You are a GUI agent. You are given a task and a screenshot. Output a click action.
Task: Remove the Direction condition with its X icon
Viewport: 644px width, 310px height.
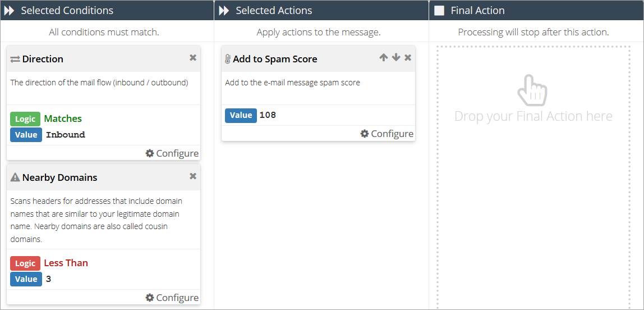[193, 58]
